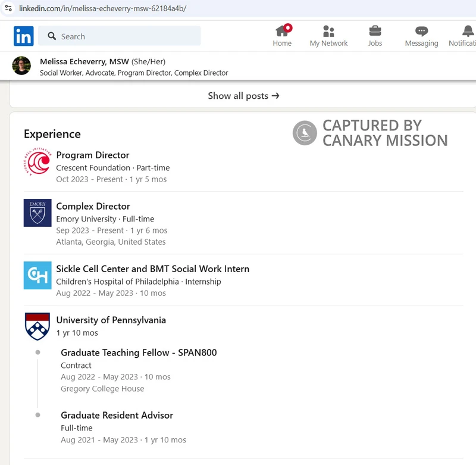This screenshot has width=476, height=465.
Task: Click the University of Pennsylvania shield logo
Action: coord(37,326)
